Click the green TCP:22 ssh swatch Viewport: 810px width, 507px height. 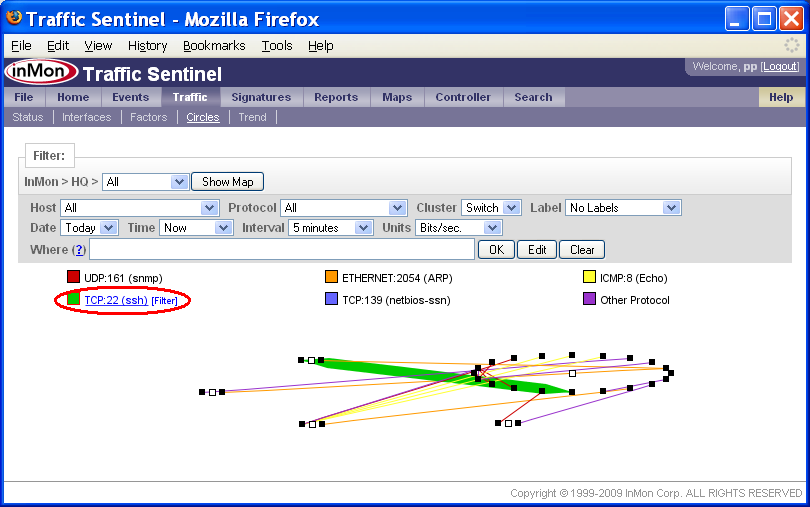click(x=73, y=299)
